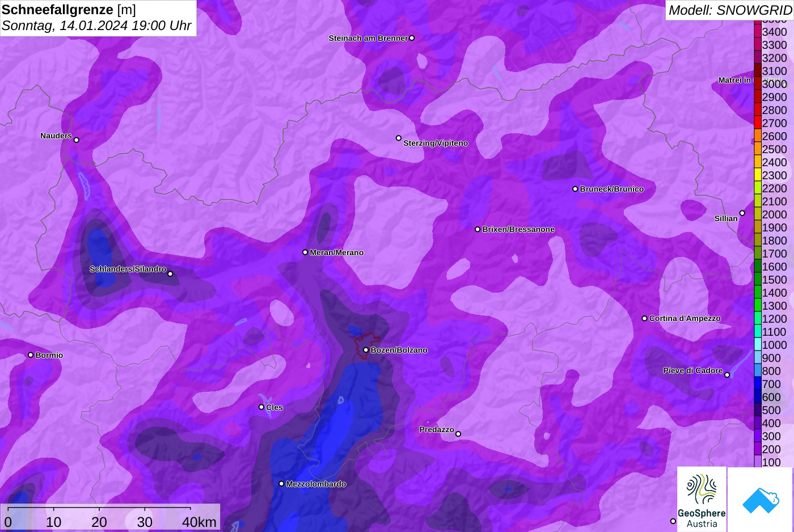Click the Bozen/Bolzano city marker

coord(366,350)
